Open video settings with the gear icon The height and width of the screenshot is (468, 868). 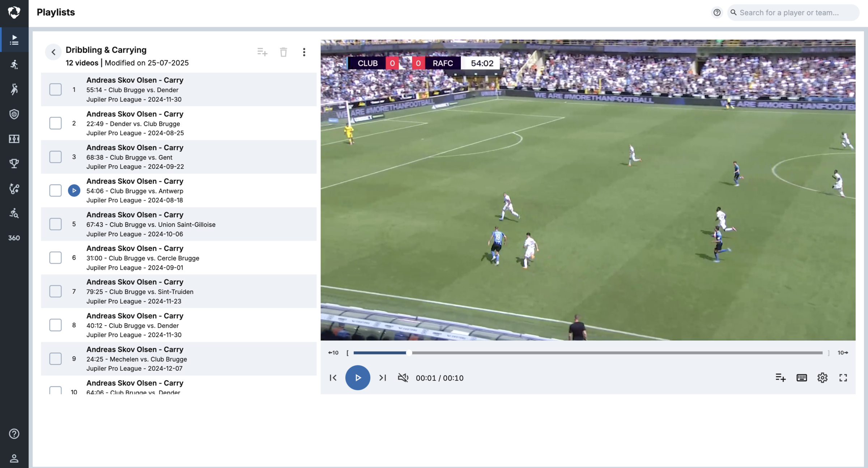(822, 378)
